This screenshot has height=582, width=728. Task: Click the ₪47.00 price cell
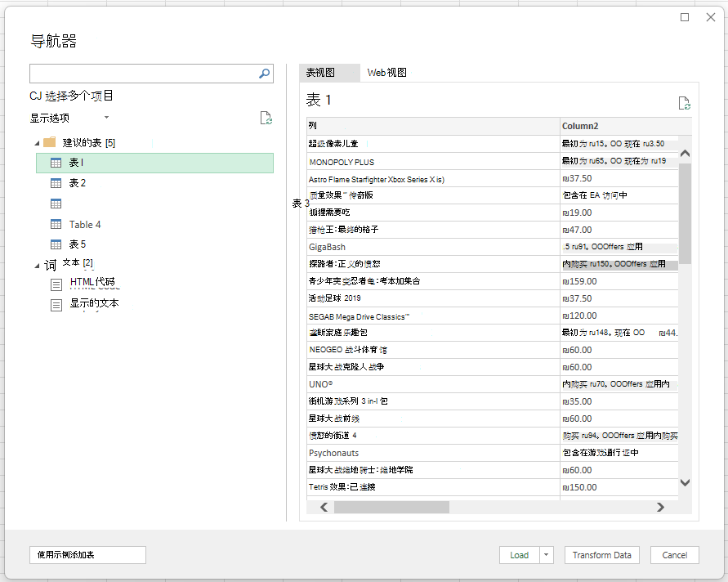(619, 230)
